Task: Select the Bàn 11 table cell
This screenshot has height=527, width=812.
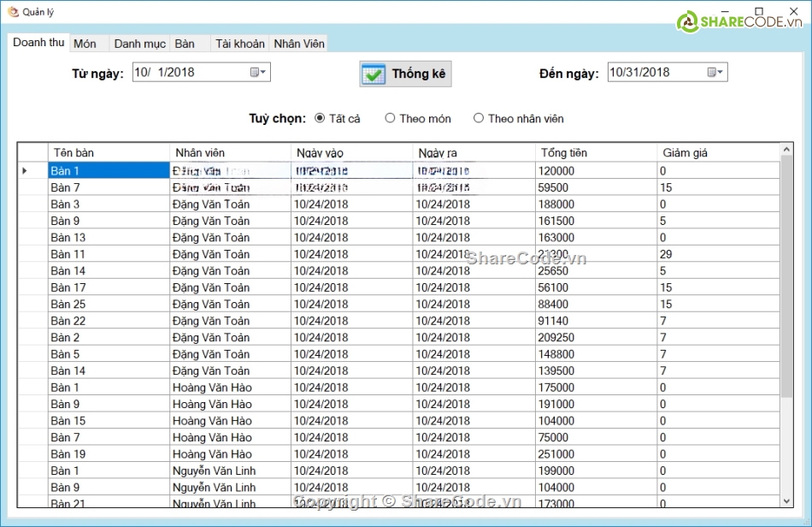Action: pyautogui.click(x=109, y=254)
